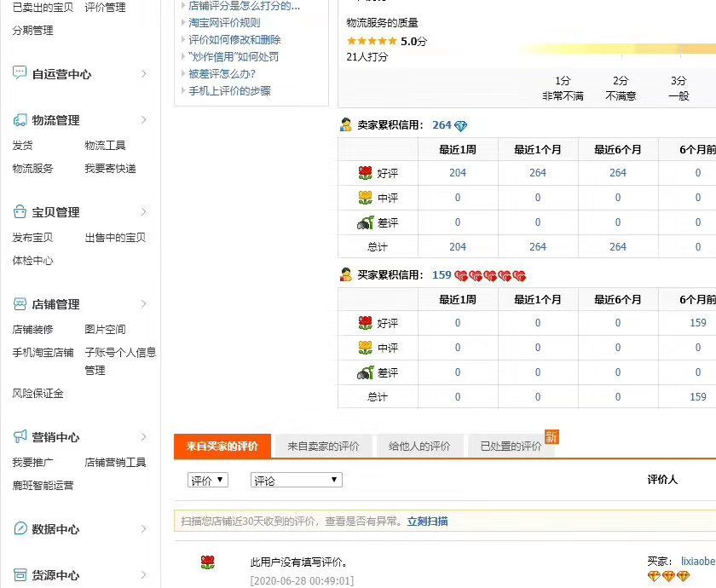Viewport: 716px width, 588px height.
Task: Go to 发货 in logistics menu
Action: [23, 145]
